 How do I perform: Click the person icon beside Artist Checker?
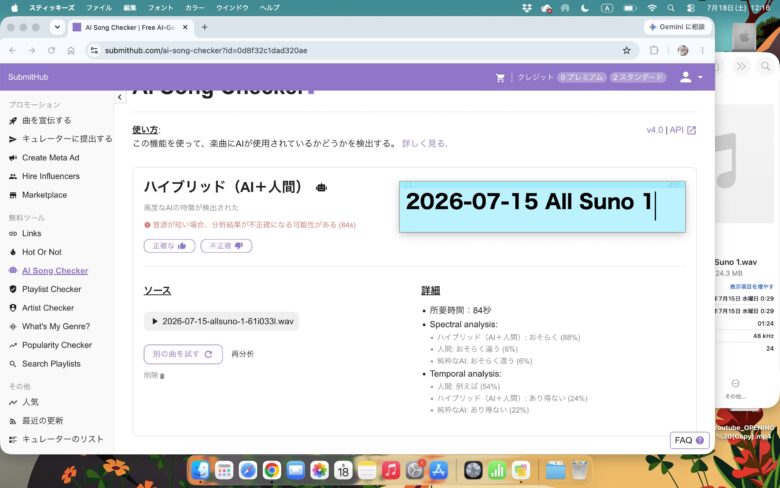pyautogui.click(x=13, y=308)
